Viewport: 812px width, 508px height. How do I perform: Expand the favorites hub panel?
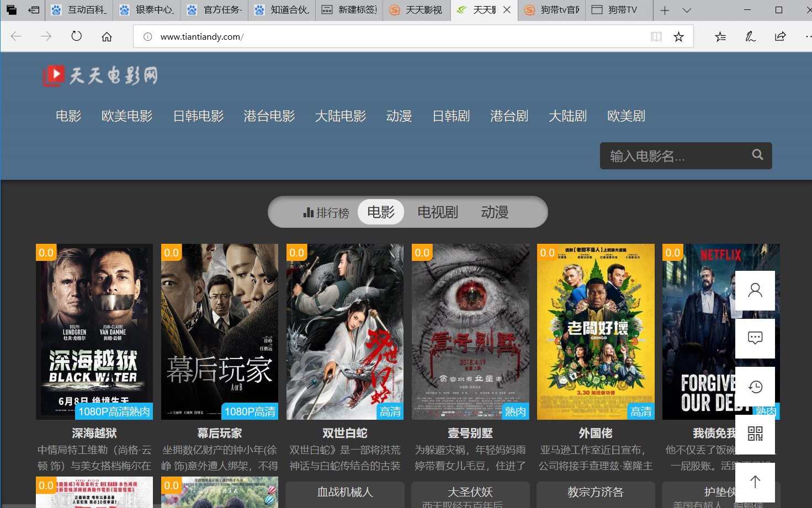[719, 36]
